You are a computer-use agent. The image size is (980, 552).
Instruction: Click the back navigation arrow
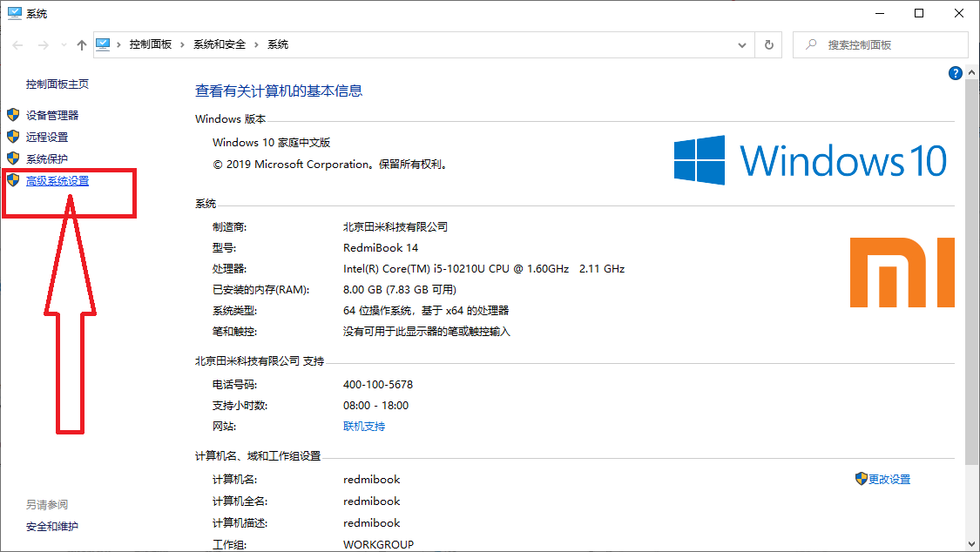point(17,44)
